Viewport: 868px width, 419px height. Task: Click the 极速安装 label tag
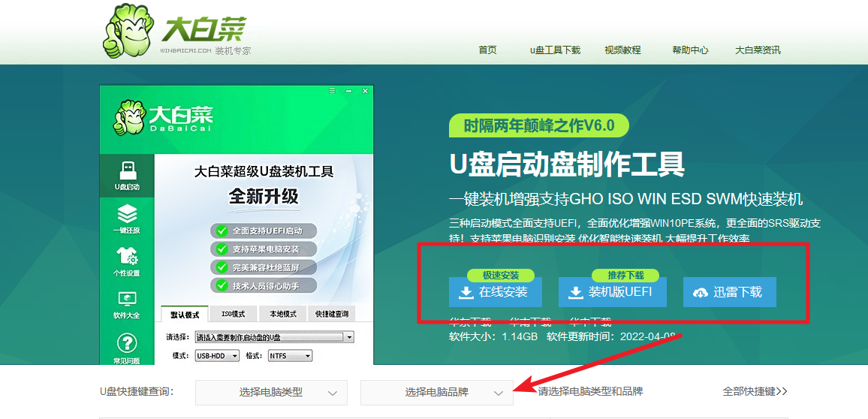pos(500,275)
